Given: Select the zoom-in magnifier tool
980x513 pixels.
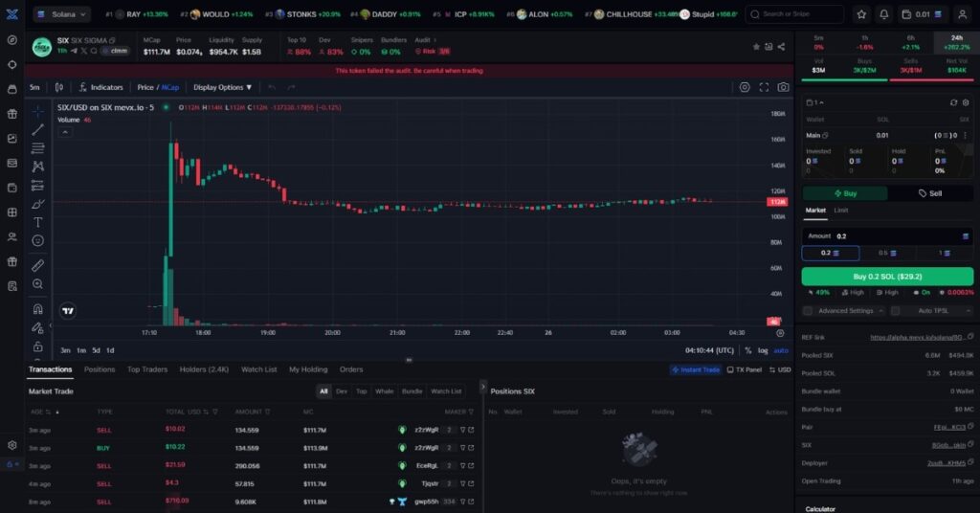Looking at the screenshot, I should point(37,284).
